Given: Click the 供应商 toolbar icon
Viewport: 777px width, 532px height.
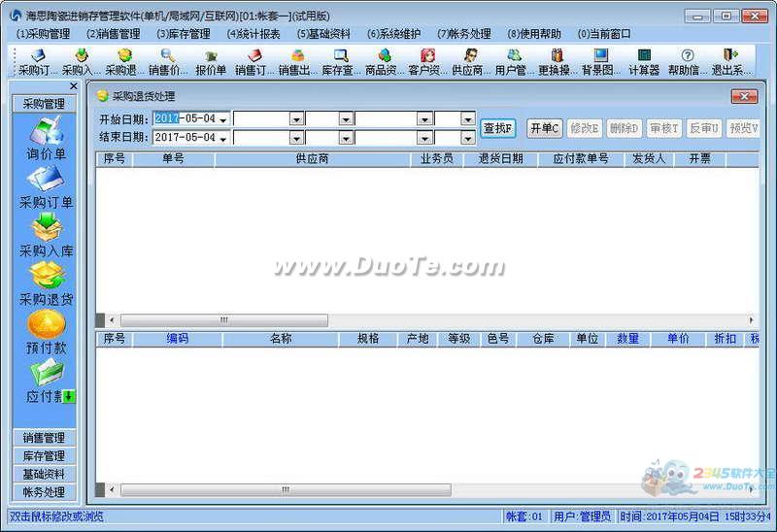Looking at the screenshot, I should 470,62.
